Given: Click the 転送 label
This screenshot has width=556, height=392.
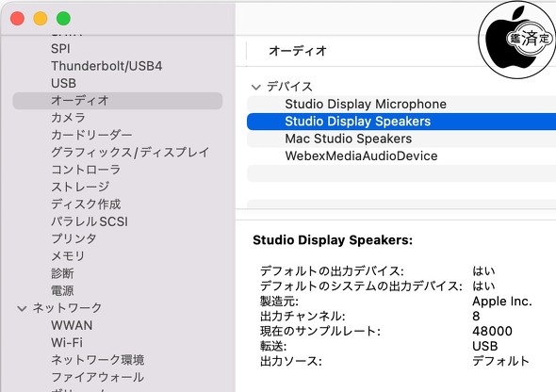Looking at the screenshot, I should point(273,346).
